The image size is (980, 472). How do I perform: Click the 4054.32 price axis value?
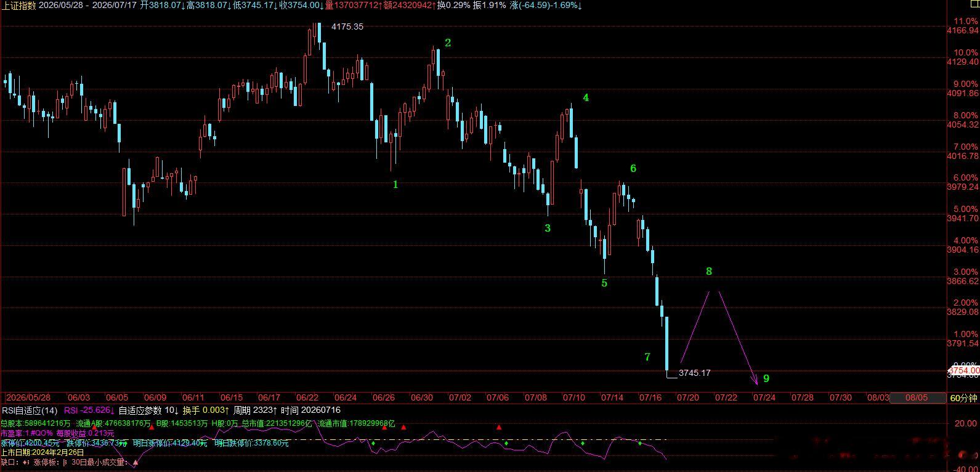(x=963, y=125)
